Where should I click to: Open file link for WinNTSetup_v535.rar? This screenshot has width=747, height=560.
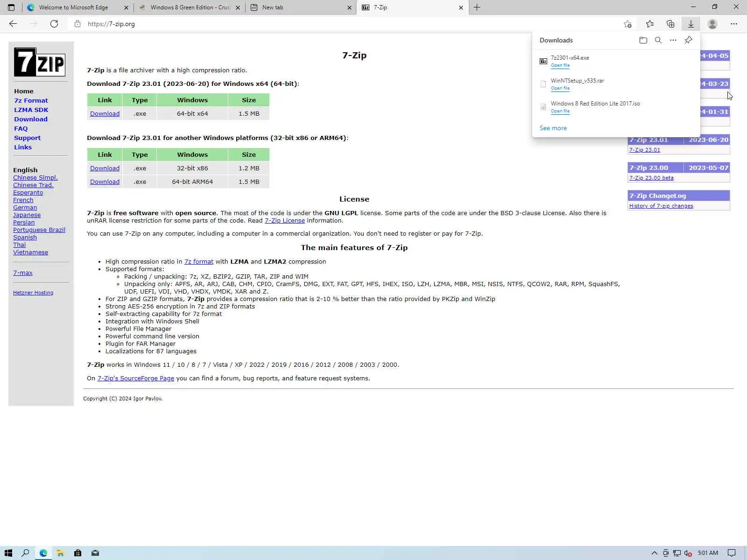pos(560,88)
